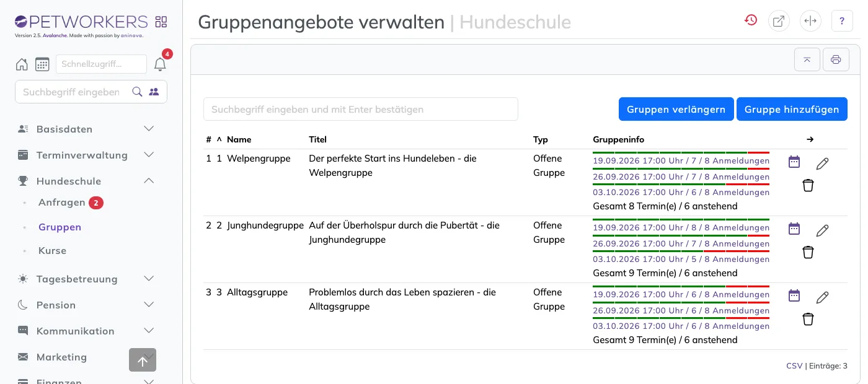Open Junghundegruppe 03.10.2026 5 / 8 Anmeldungen link
Screen dimensions: 868x384
tap(681, 259)
